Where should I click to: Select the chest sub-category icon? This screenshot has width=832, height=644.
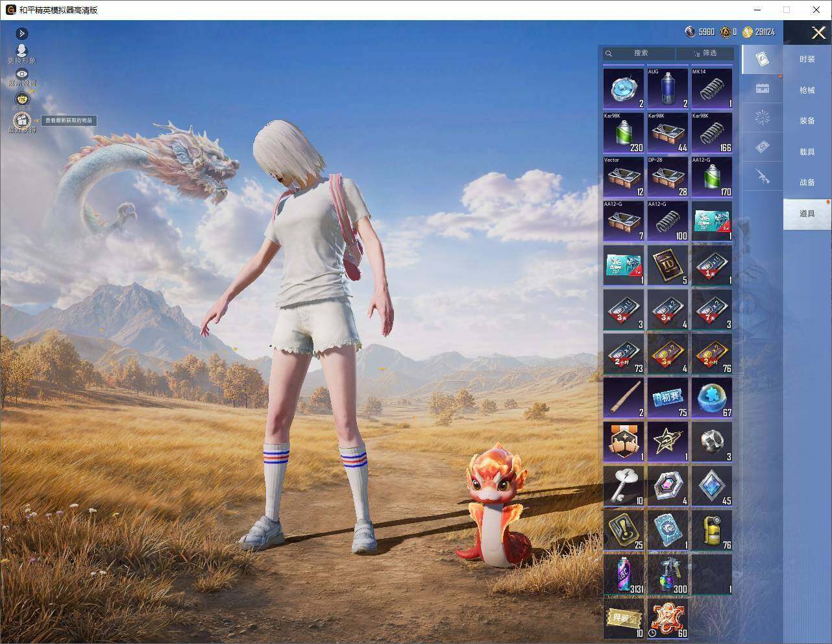coord(763,88)
